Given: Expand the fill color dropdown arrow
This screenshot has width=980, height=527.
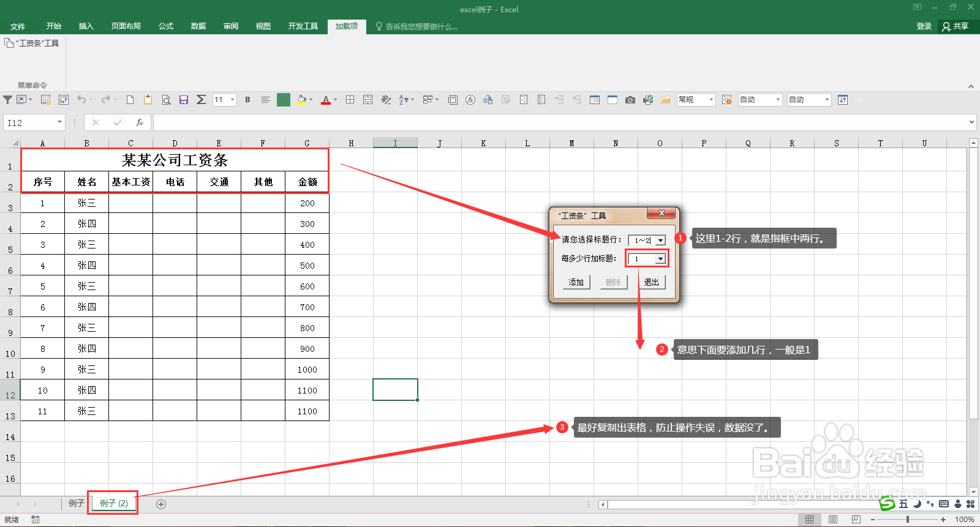Looking at the screenshot, I should tap(311, 100).
